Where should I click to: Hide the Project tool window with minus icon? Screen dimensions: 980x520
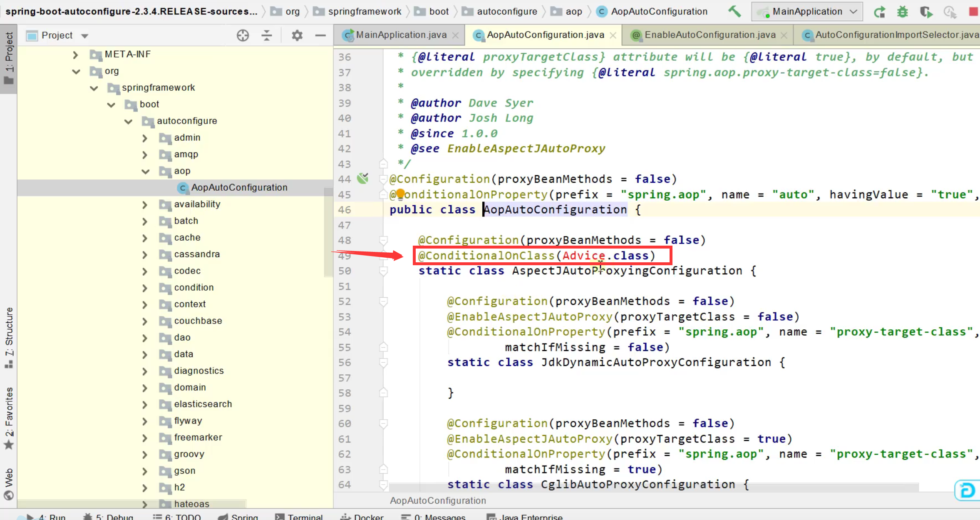pos(320,35)
